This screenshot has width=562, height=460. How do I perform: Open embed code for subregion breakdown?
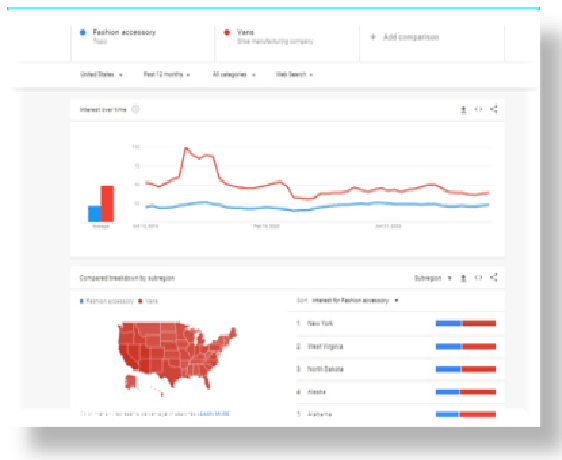(x=478, y=278)
